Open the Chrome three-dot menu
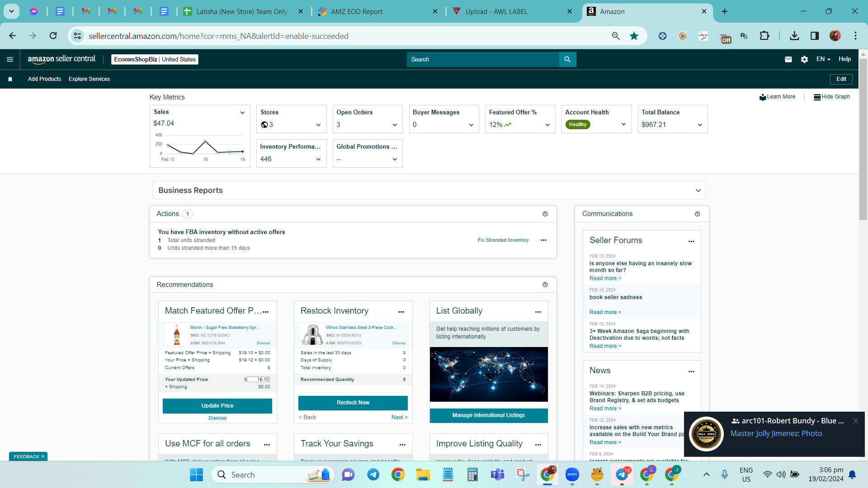 click(855, 36)
